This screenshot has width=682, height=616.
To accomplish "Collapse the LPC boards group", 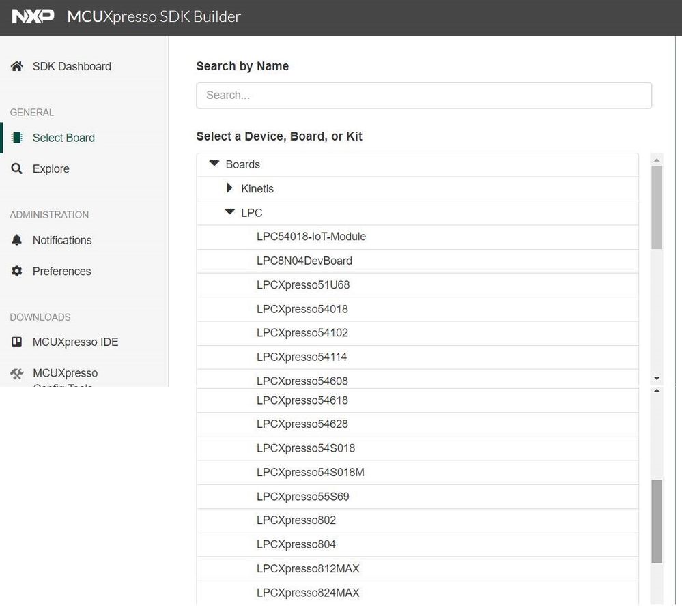I will point(229,212).
